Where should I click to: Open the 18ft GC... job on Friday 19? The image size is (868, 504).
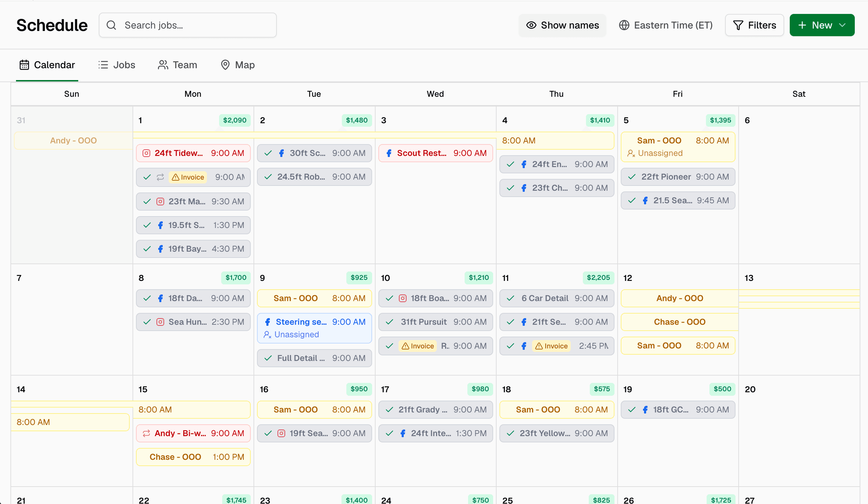point(678,410)
